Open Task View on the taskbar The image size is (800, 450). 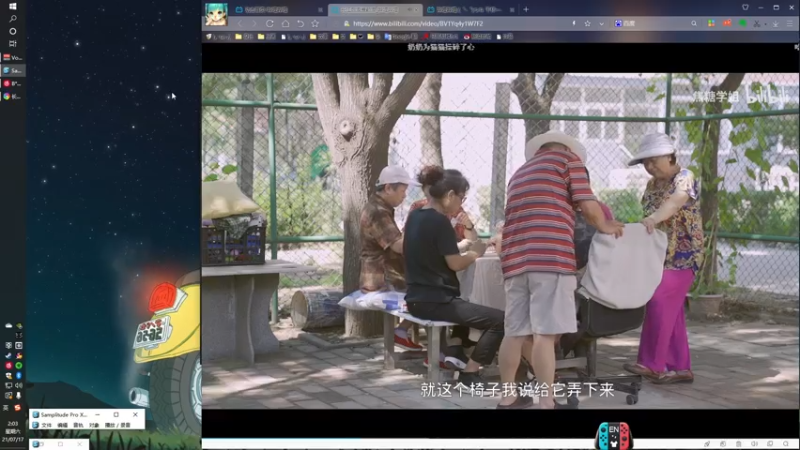(x=13, y=44)
